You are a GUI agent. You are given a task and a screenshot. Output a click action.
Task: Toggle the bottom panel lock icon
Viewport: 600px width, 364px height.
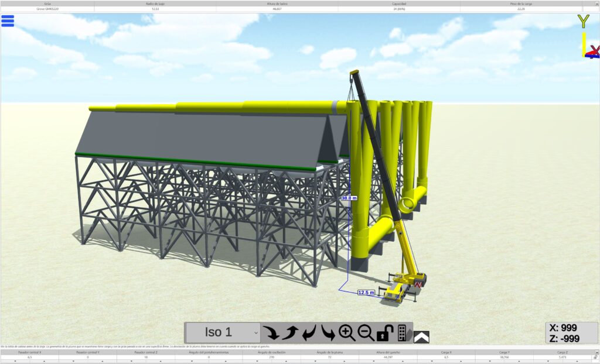596,357
